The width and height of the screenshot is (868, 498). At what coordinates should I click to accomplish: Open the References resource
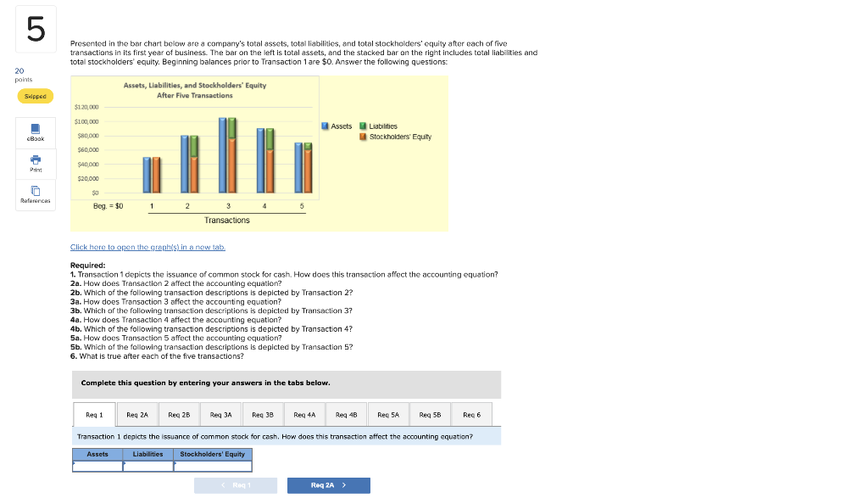click(35, 193)
